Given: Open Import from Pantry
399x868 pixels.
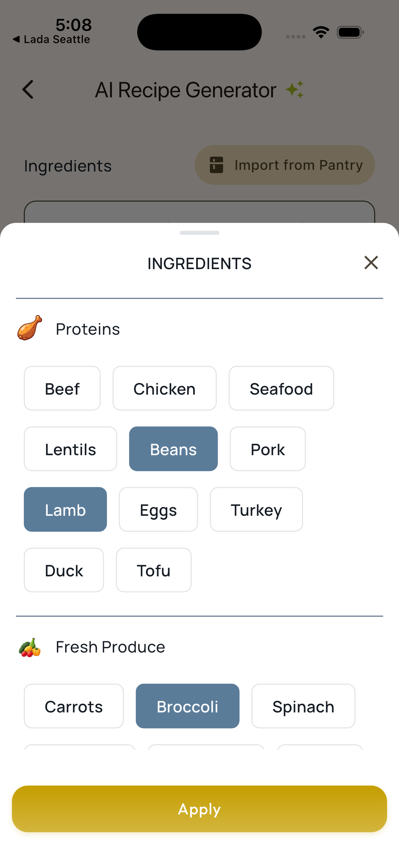Looking at the screenshot, I should [x=285, y=165].
